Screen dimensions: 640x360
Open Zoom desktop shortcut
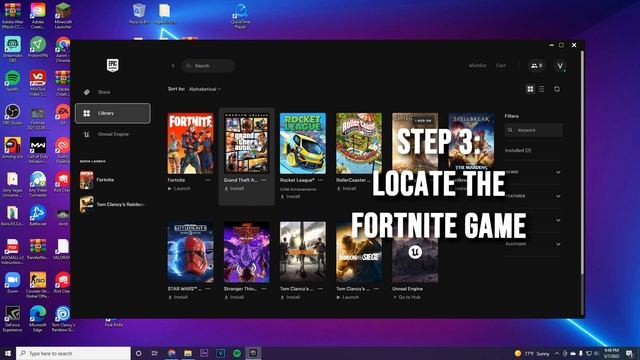12,283
